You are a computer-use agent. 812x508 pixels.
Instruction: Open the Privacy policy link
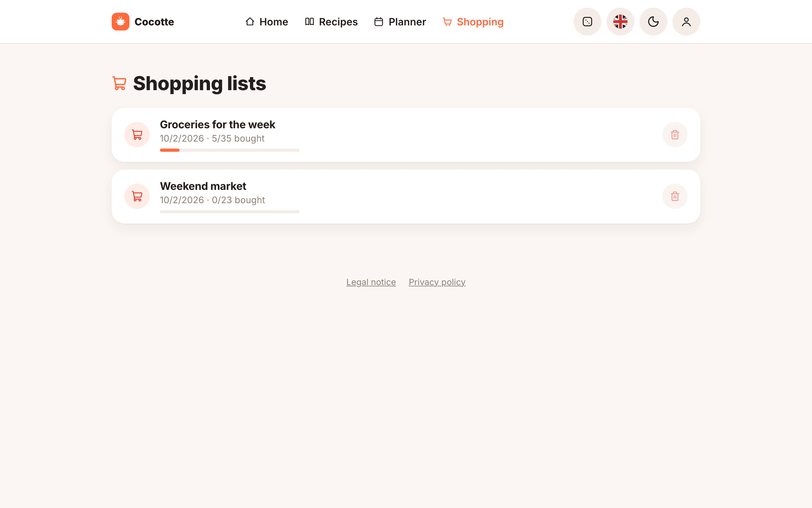coord(437,282)
